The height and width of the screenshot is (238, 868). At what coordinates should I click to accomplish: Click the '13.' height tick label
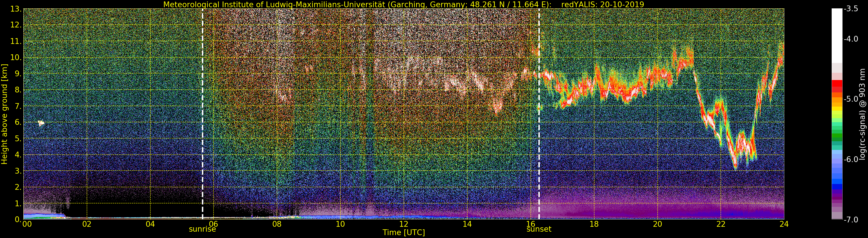click(16, 9)
